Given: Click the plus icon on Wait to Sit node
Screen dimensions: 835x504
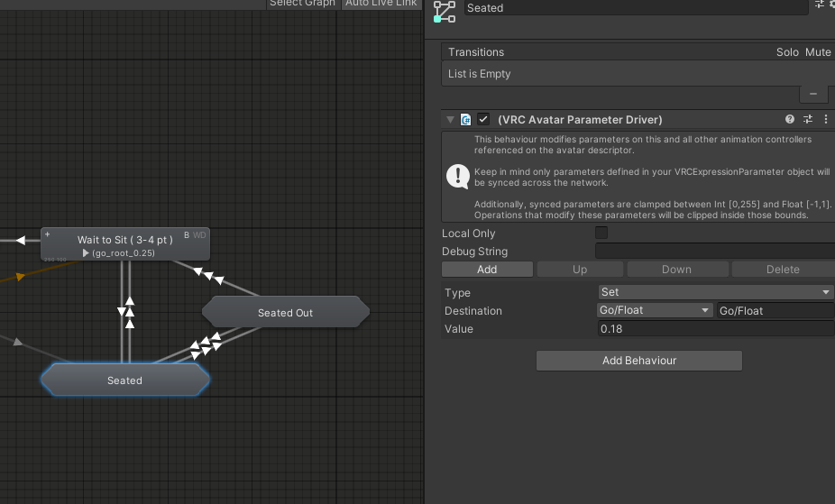Looking at the screenshot, I should [48, 234].
